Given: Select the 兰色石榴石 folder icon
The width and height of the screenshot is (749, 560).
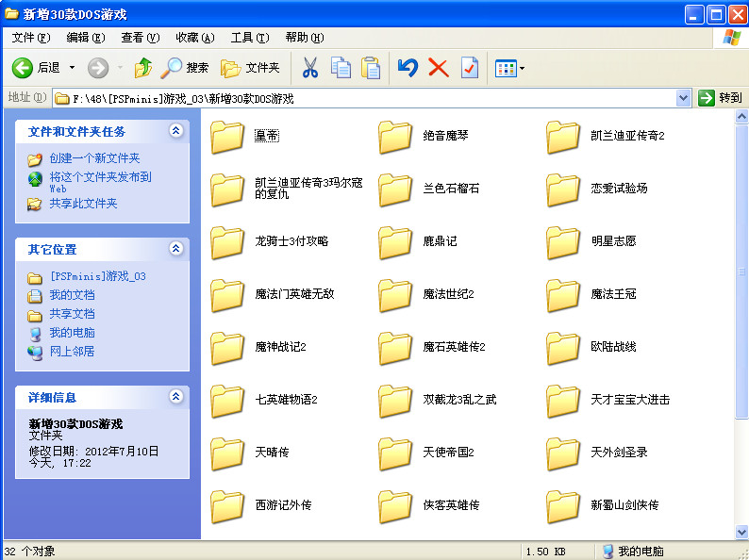Looking at the screenshot, I should [395, 189].
